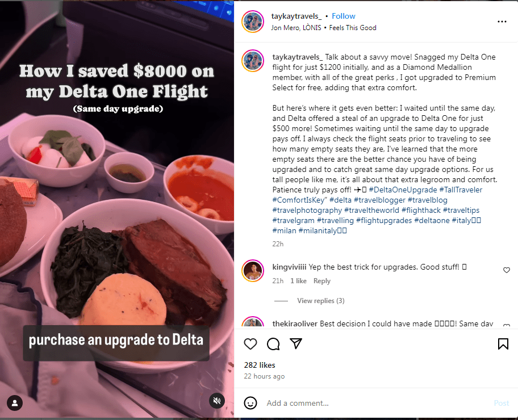Like the post with the heart icon
This screenshot has width=518, height=420.
pos(250,344)
